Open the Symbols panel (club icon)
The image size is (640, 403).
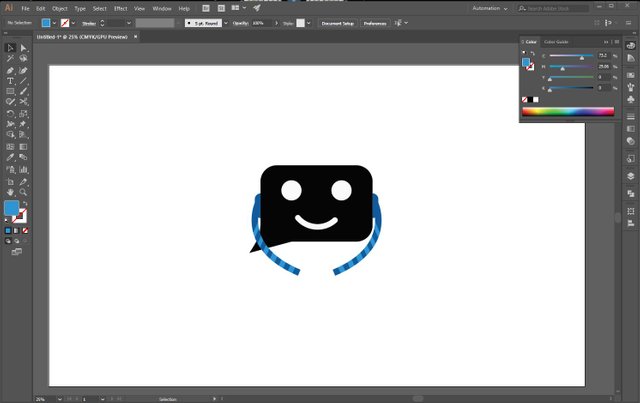631,99
